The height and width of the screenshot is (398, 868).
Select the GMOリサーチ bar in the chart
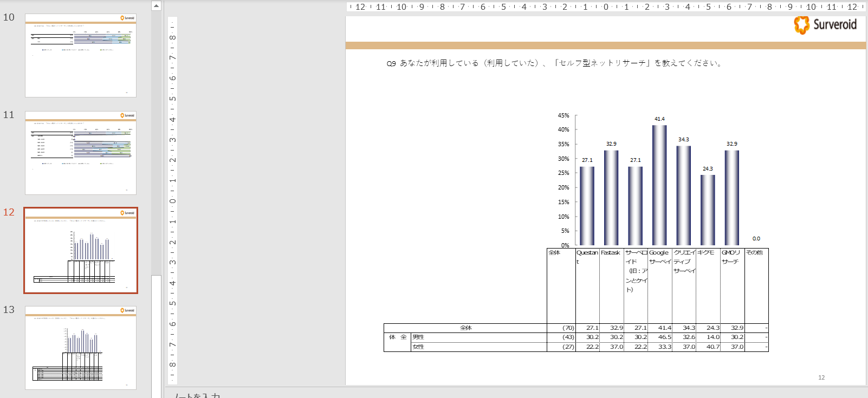coord(732,198)
